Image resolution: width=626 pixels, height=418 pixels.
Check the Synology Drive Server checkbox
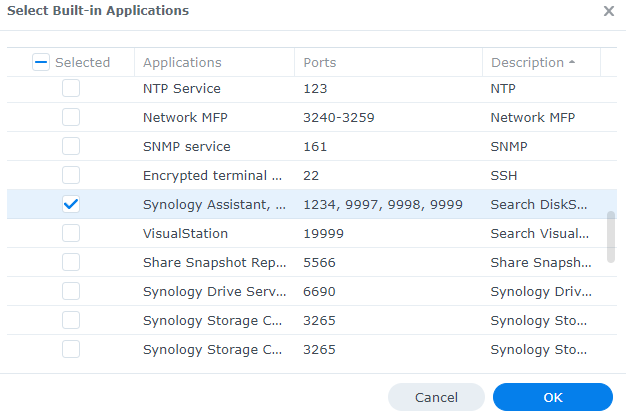point(71,291)
